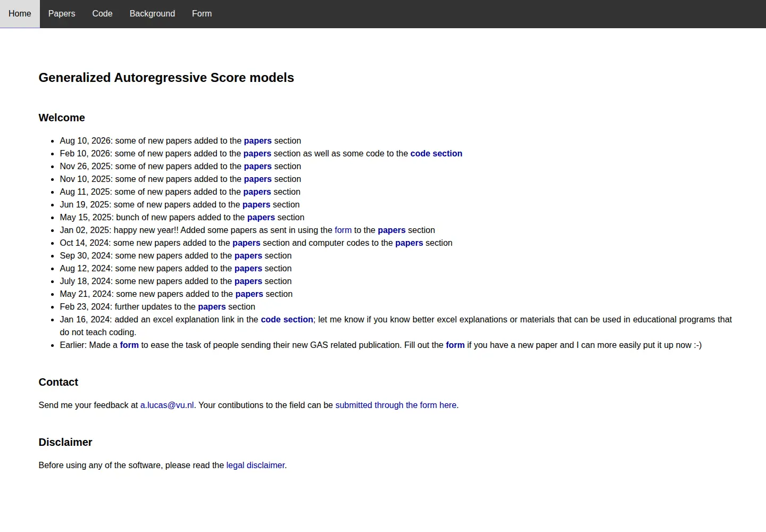Visit papers link in Sep 30, 2024 entry

click(x=248, y=256)
